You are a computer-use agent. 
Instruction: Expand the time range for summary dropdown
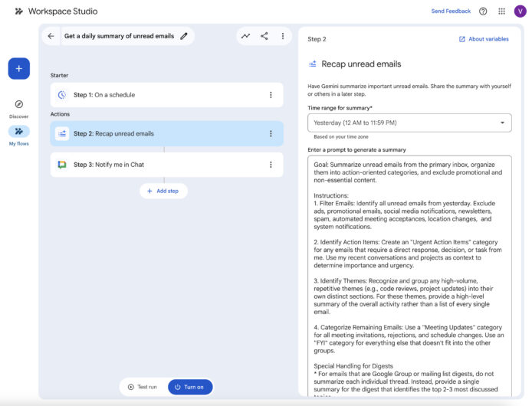(x=409, y=123)
